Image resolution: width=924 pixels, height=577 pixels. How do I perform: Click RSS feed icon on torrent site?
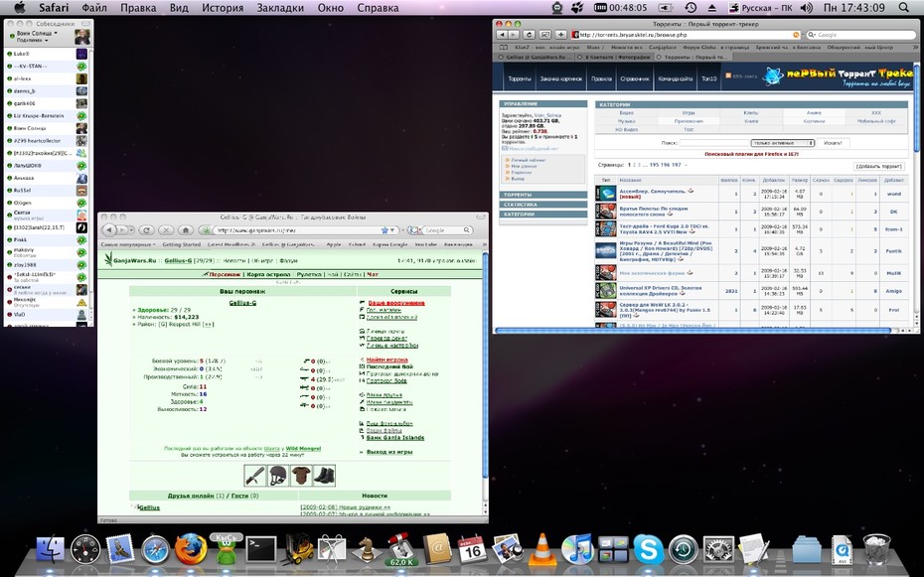tap(728, 75)
